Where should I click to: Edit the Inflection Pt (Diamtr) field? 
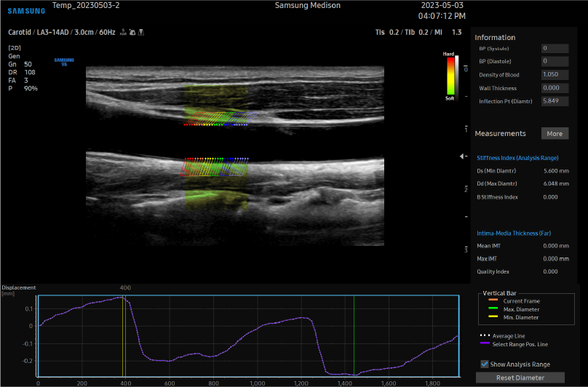pos(555,101)
